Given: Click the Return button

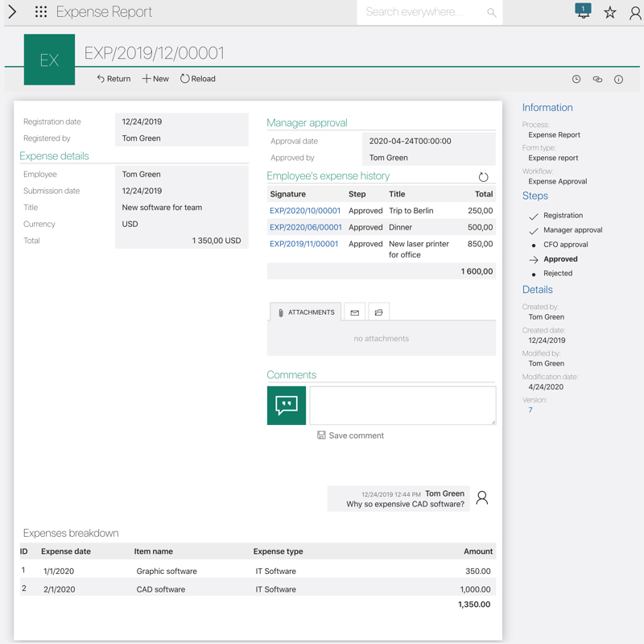Looking at the screenshot, I should click(x=114, y=79).
